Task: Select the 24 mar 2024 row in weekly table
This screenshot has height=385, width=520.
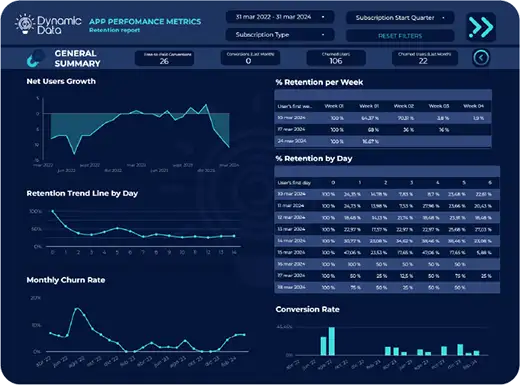Action: click(x=383, y=141)
